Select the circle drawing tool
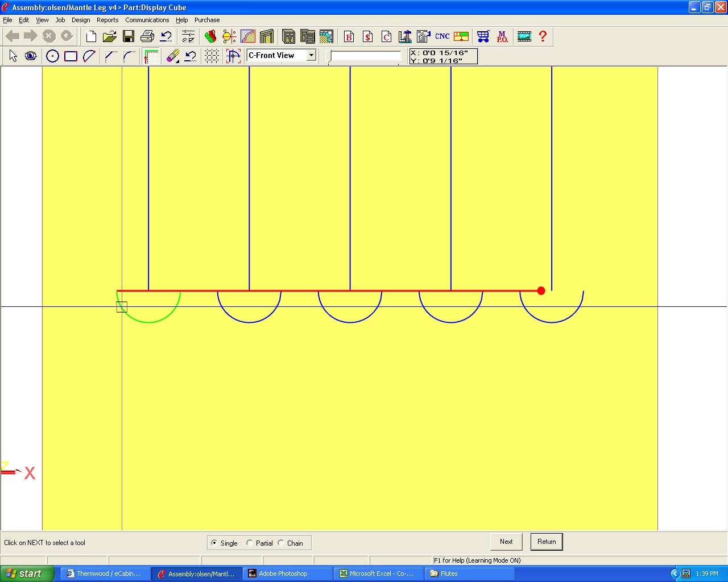The height and width of the screenshot is (582, 728). (52, 56)
